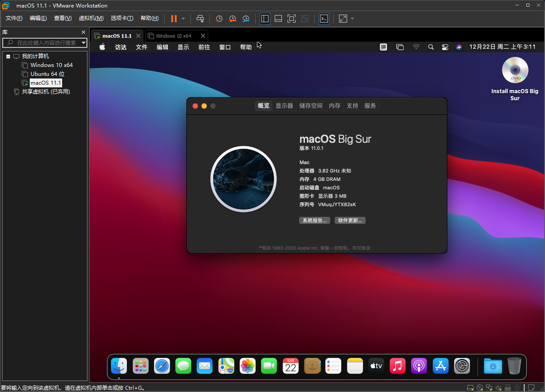This screenshot has height=392, width=545.
Task: Click the 软件更新... button
Action: [350, 220]
